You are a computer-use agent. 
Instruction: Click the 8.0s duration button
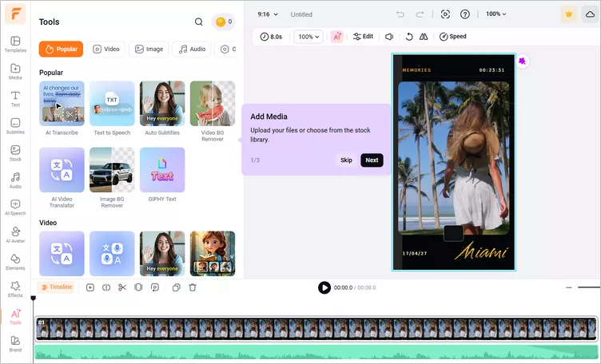click(271, 37)
